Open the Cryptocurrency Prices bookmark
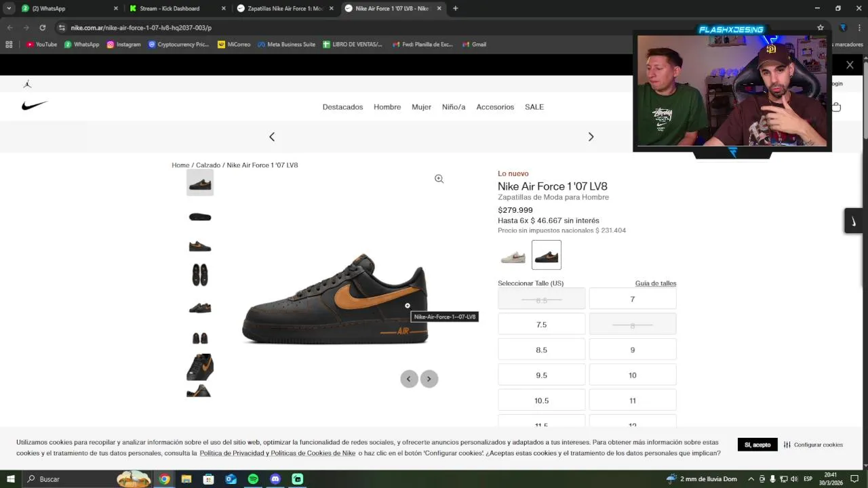 coord(178,45)
